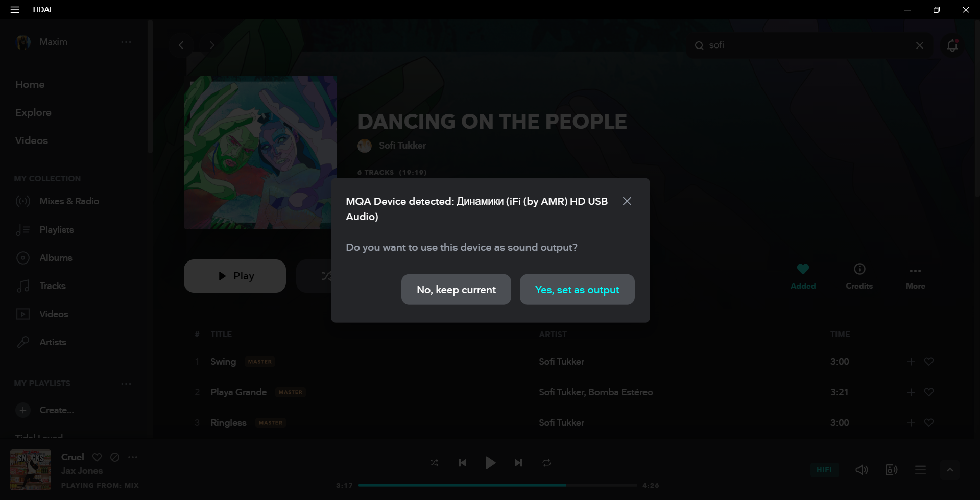Screen dimensions: 980x500
Task: Open more options for Cruel
Action: click(133, 457)
